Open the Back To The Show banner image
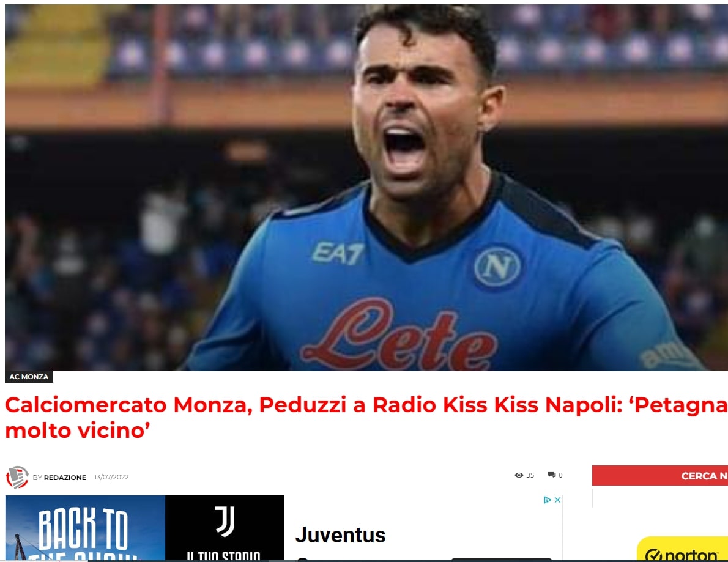Screen dimensions: 728x562 (x=85, y=528)
